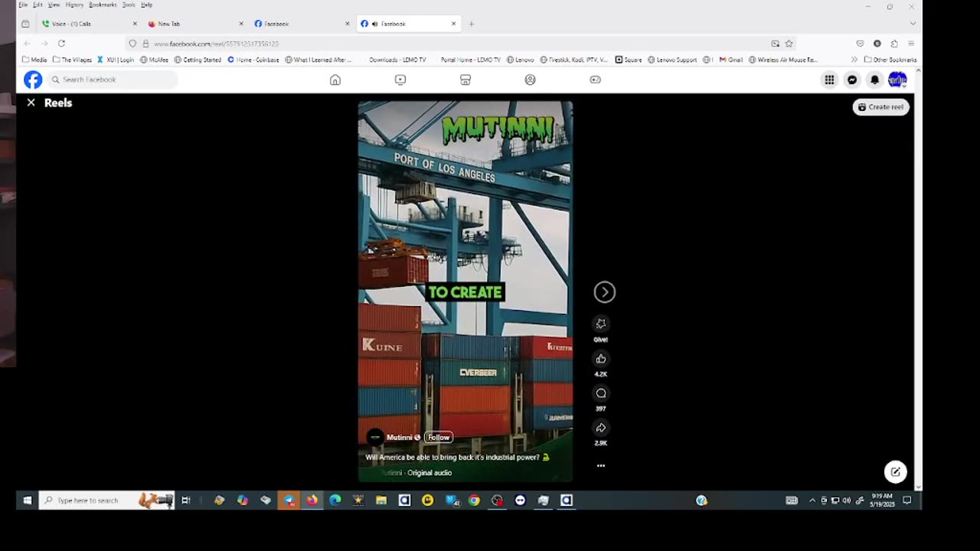Open comments on the reel

click(601, 393)
